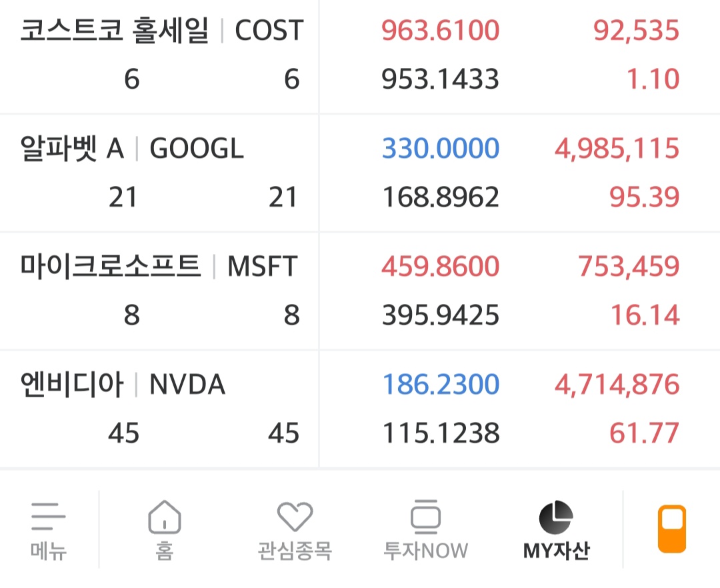Viewport: 720px width, 588px height.
Task: Tap the 메뉴 tab label
Action: [x=48, y=551]
